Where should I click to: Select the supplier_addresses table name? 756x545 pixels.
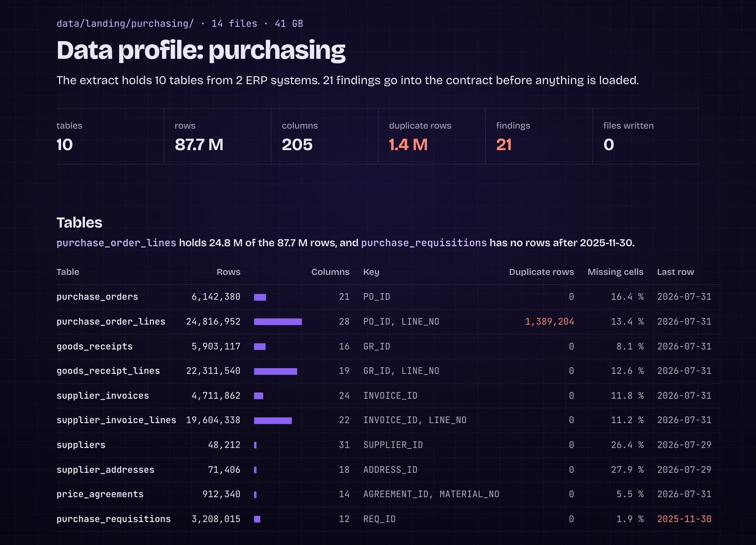tap(105, 470)
